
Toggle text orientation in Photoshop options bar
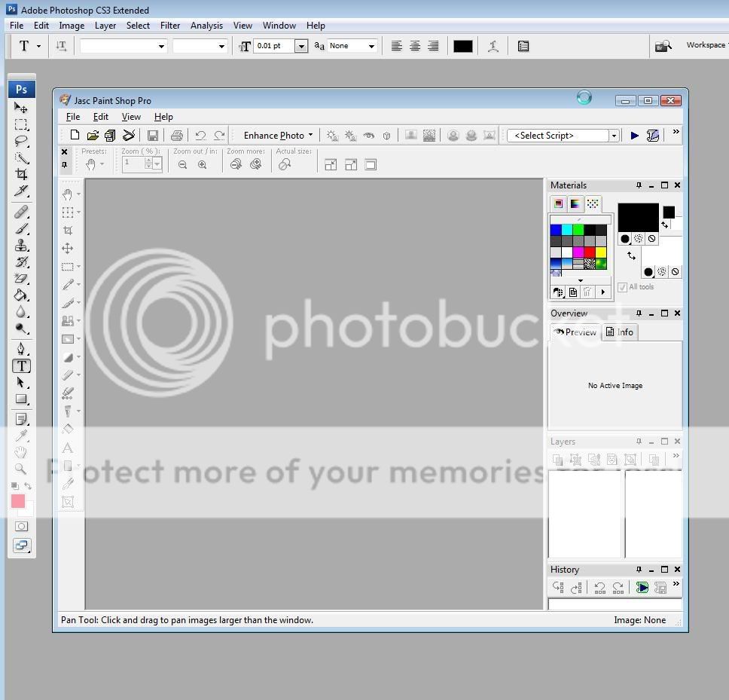coord(61,45)
